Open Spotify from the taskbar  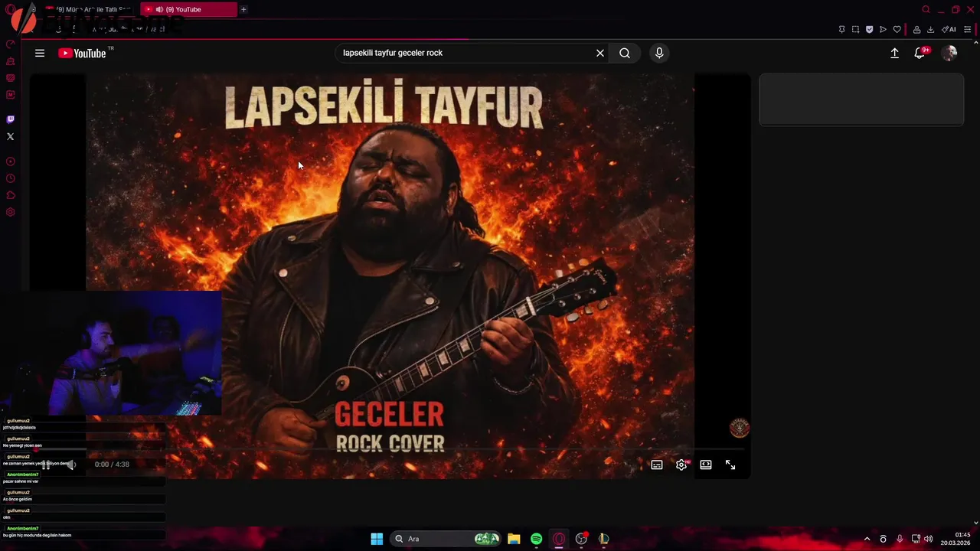pos(536,539)
